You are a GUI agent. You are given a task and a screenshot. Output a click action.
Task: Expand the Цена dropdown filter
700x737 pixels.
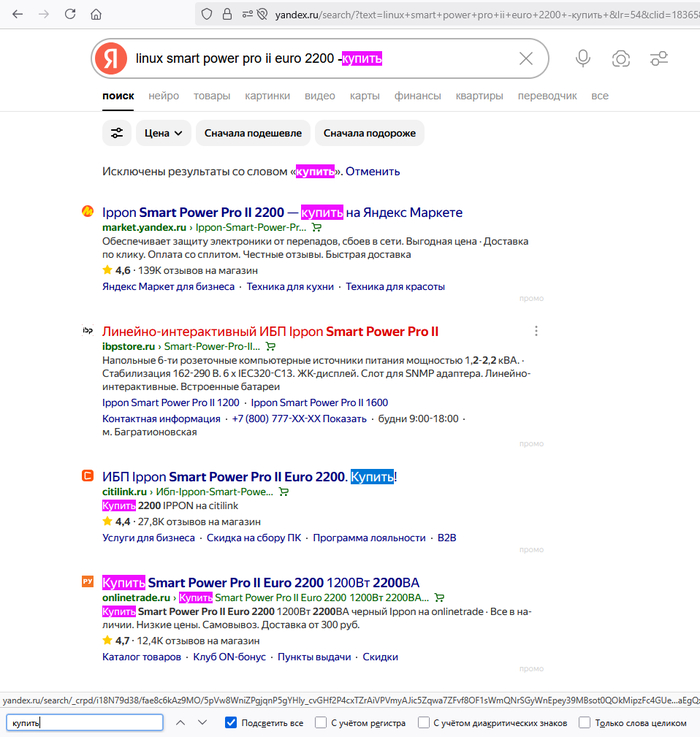[x=163, y=133]
